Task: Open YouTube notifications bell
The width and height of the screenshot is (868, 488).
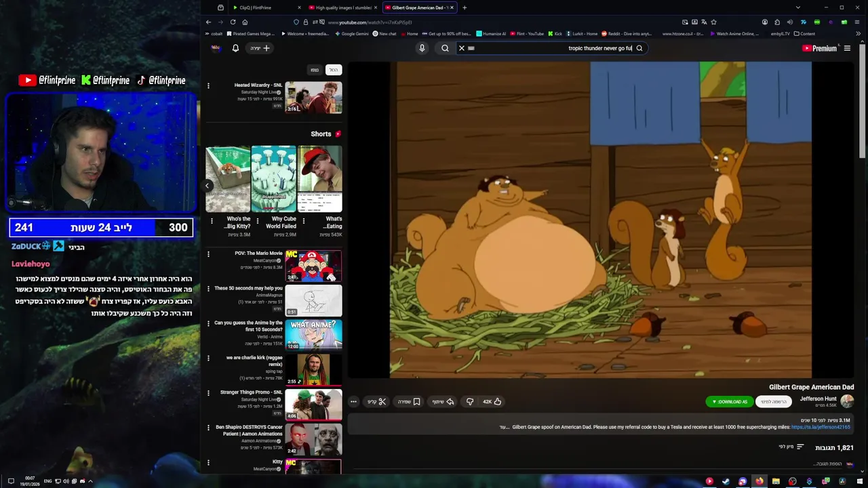Action: click(235, 48)
